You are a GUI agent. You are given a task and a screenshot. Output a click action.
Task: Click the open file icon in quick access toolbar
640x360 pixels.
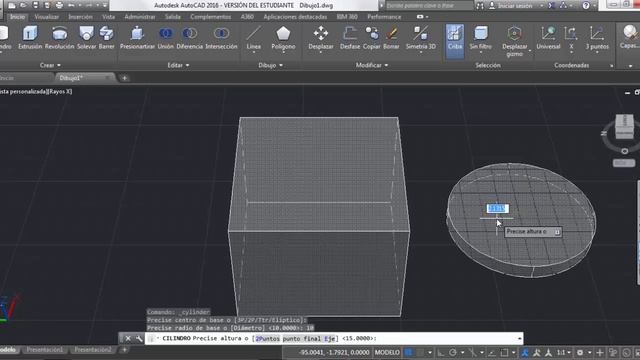click(x=24, y=5)
